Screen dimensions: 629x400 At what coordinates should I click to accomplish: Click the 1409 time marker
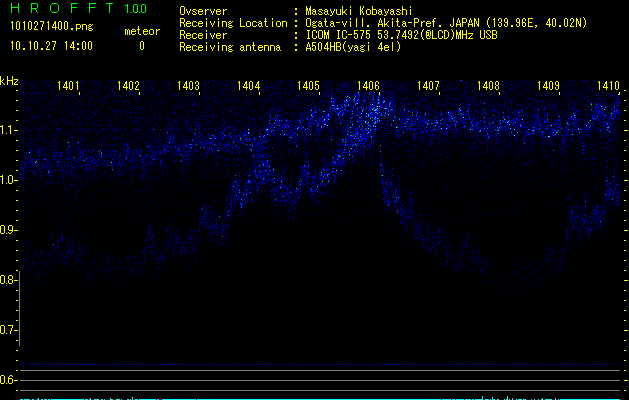[x=548, y=85]
